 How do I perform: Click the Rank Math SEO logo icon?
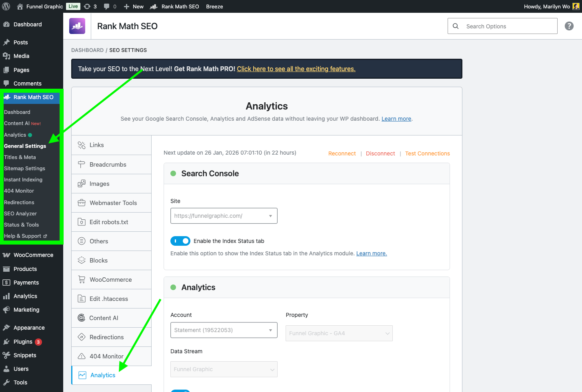(x=77, y=26)
